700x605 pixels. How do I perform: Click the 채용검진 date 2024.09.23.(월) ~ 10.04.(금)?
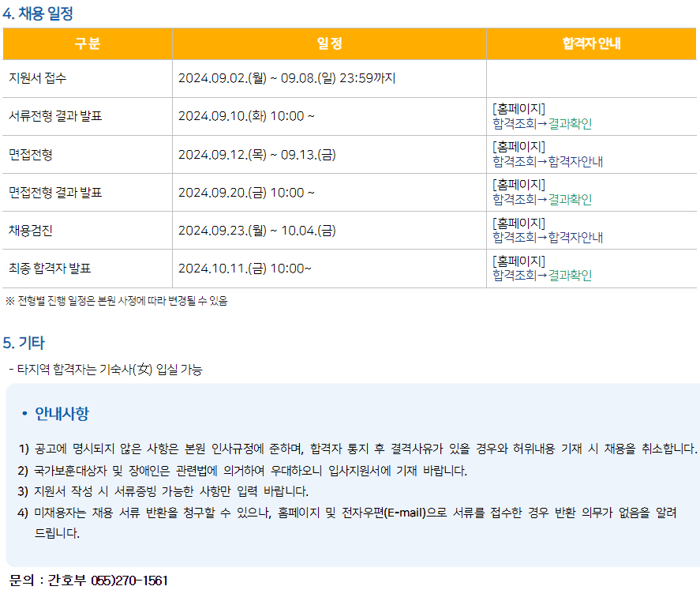[256, 231]
